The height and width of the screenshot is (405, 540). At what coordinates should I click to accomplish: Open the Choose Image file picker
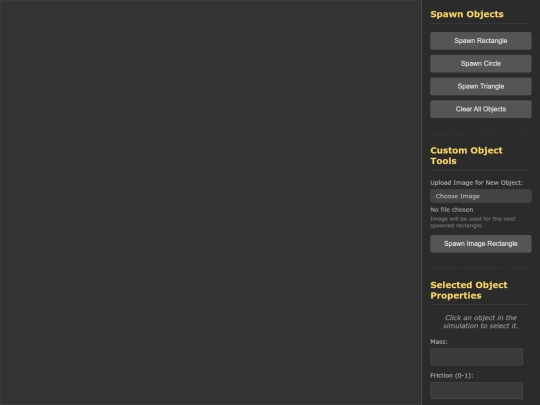[x=480, y=196]
